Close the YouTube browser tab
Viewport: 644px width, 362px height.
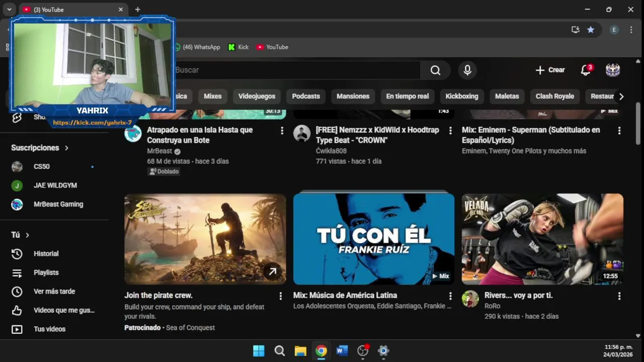(121, 10)
